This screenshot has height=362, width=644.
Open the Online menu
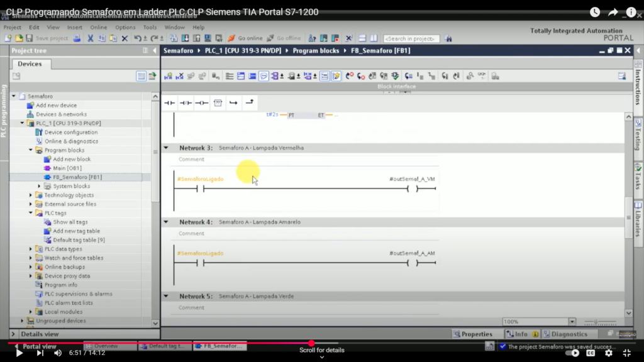[99, 27]
